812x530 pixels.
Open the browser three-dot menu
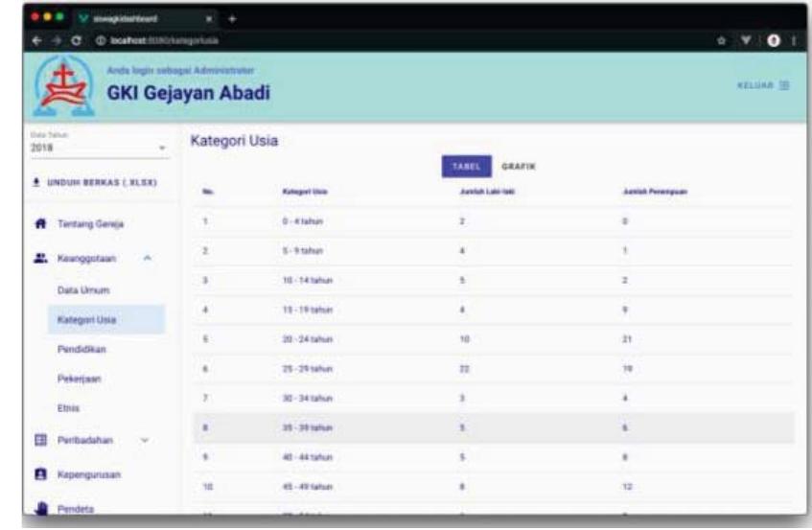click(x=794, y=40)
